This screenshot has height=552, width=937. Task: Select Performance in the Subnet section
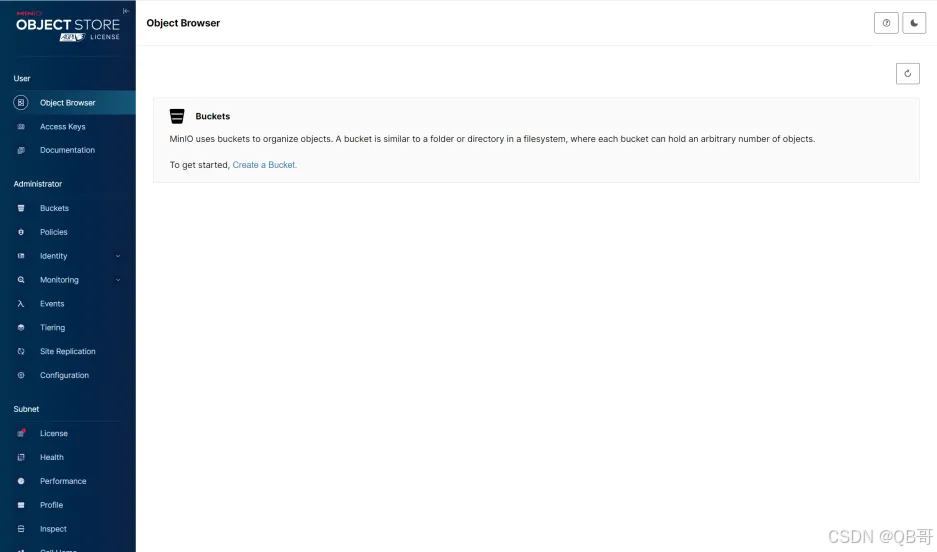coord(63,482)
